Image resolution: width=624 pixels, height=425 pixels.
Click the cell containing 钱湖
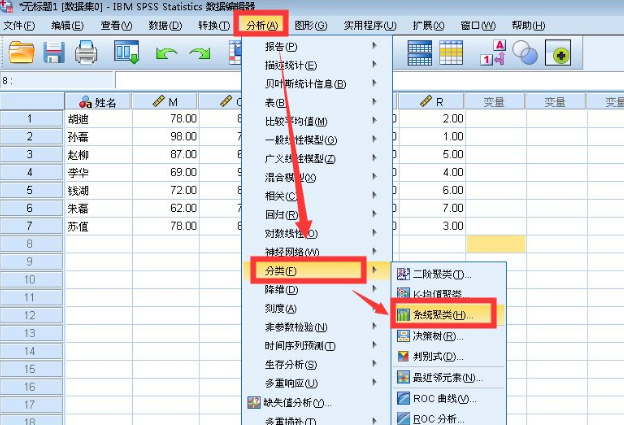coord(98,190)
